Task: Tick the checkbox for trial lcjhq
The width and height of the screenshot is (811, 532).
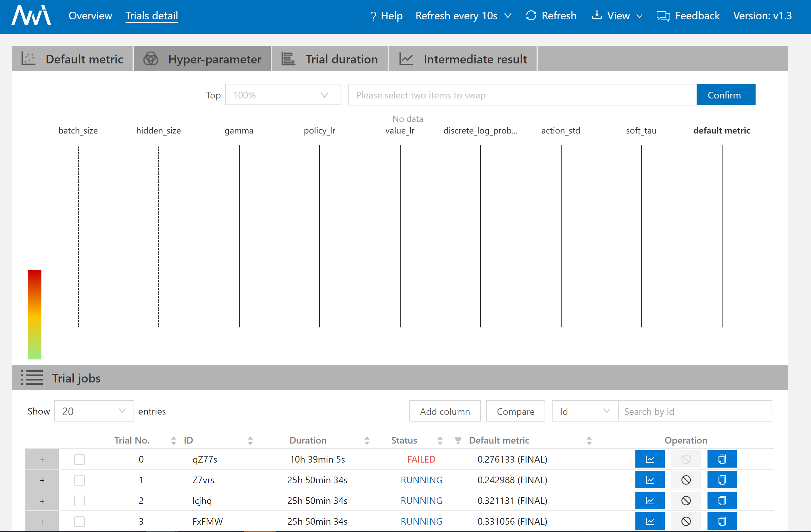Action: pyautogui.click(x=79, y=501)
